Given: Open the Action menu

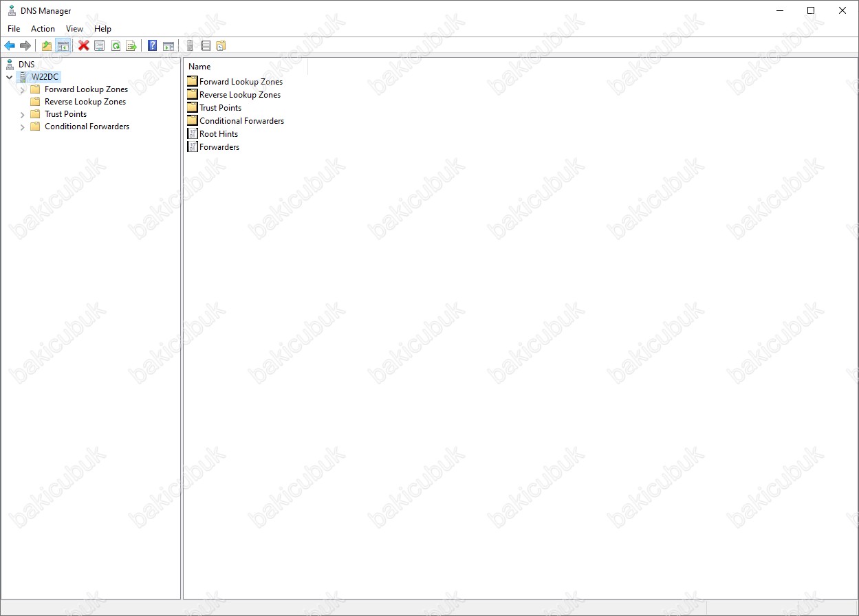Looking at the screenshot, I should coord(43,29).
